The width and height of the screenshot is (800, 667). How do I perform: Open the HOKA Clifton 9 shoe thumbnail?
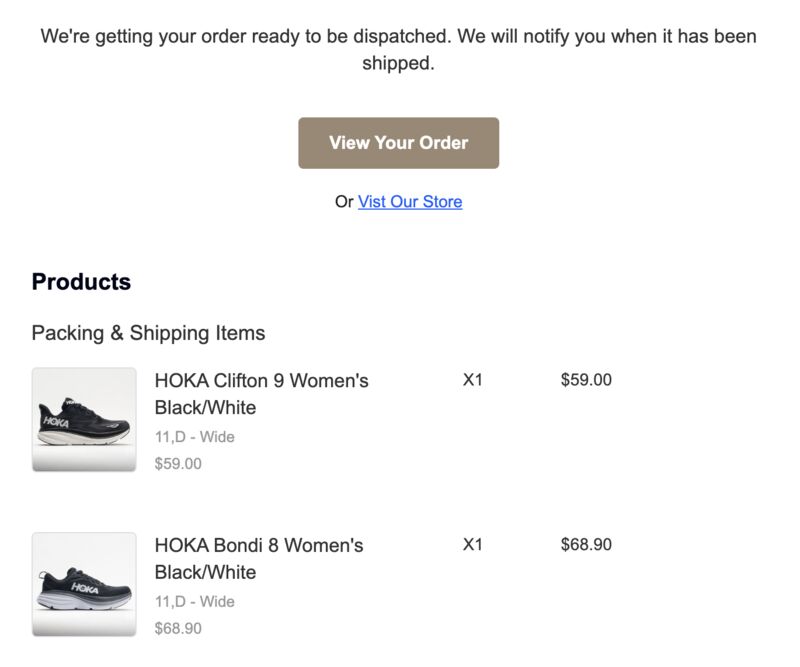coord(84,419)
